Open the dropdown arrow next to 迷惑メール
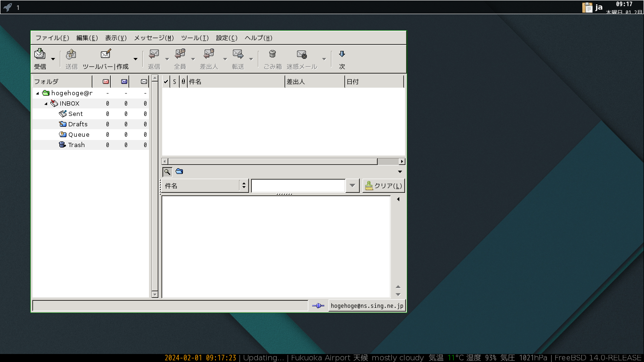 point(324,59)
